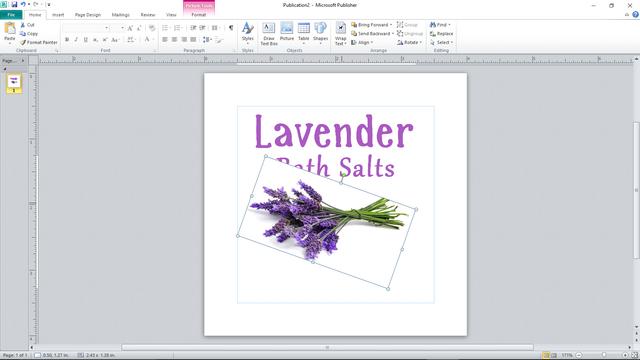The width and height of the screenshot is (640, 360).
Task: Open the font size dropdown
Action: (122, 28)
